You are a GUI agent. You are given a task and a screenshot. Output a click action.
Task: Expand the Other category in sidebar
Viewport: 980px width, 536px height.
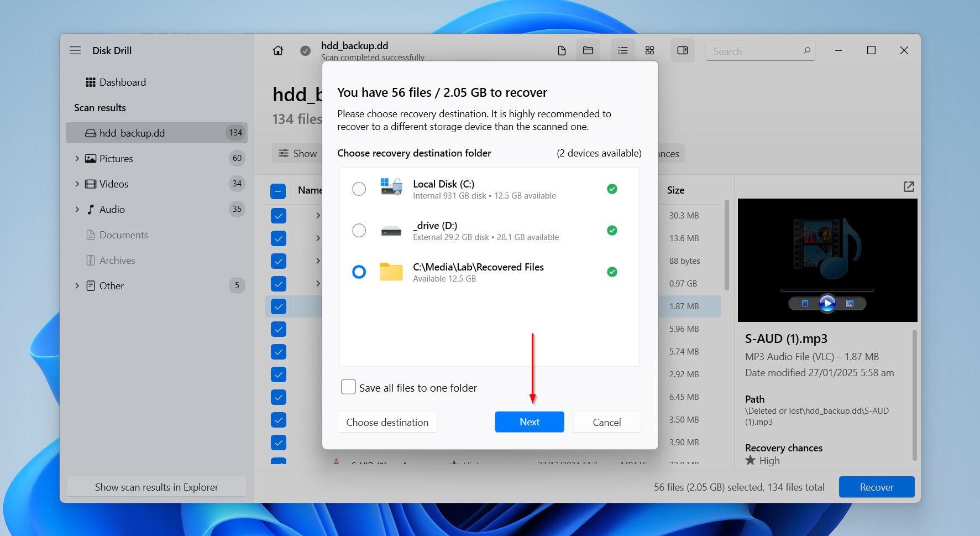tap(77, 285)
